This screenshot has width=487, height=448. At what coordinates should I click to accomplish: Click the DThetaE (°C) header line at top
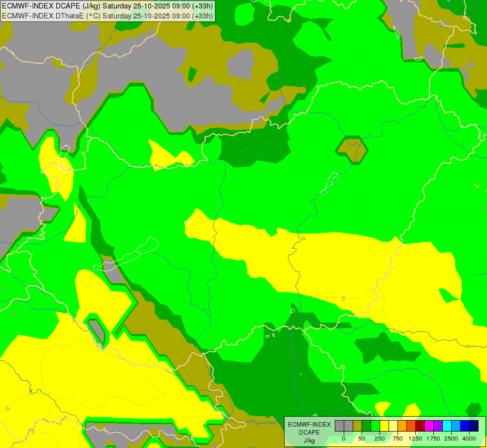point(107,16)
